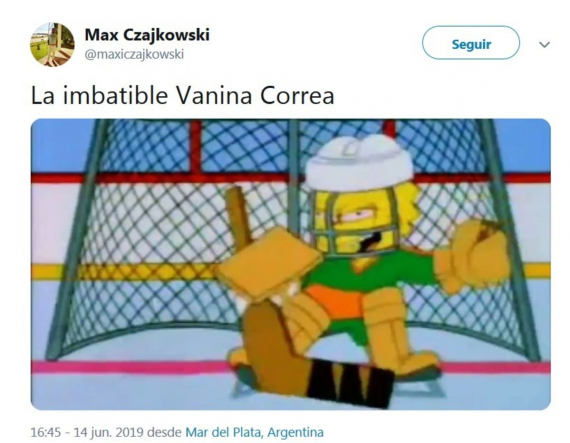
Task: Open the Mar del Plata, Argentina location
Action: tap(254, 432)
